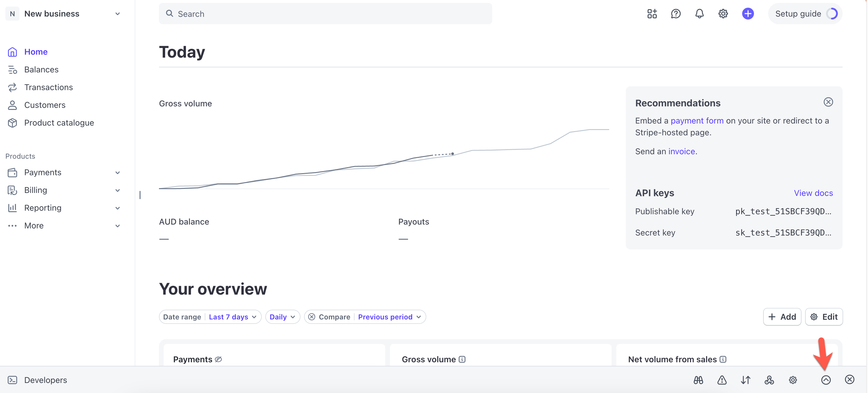This screenshot has width=868, height=393.
Task: Click the Add button in overview
Action: [x=782, y=317]
